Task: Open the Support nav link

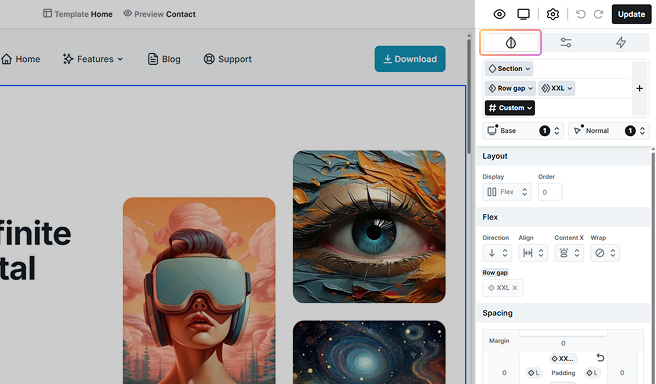Action: click(x=228, y=59)
